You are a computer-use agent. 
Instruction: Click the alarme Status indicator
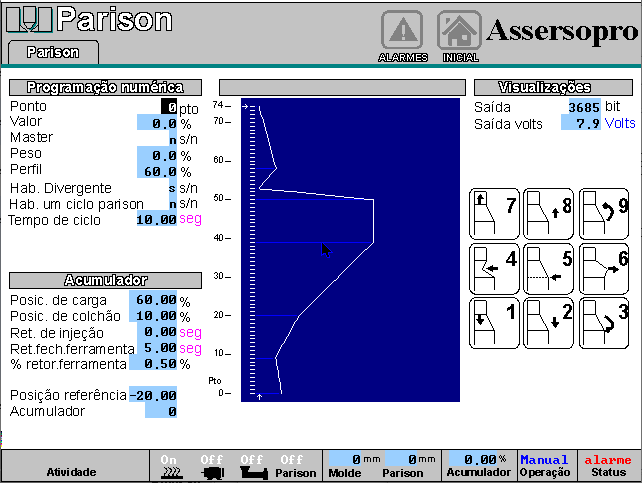[608, 466]
